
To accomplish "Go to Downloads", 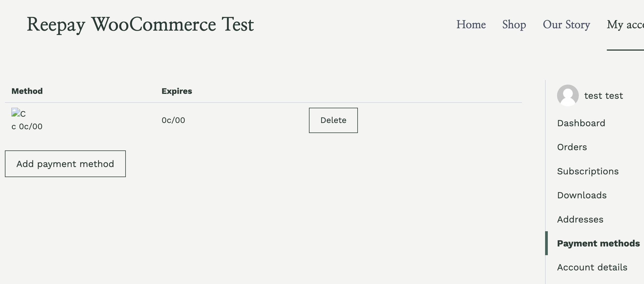I will [582, 195].
